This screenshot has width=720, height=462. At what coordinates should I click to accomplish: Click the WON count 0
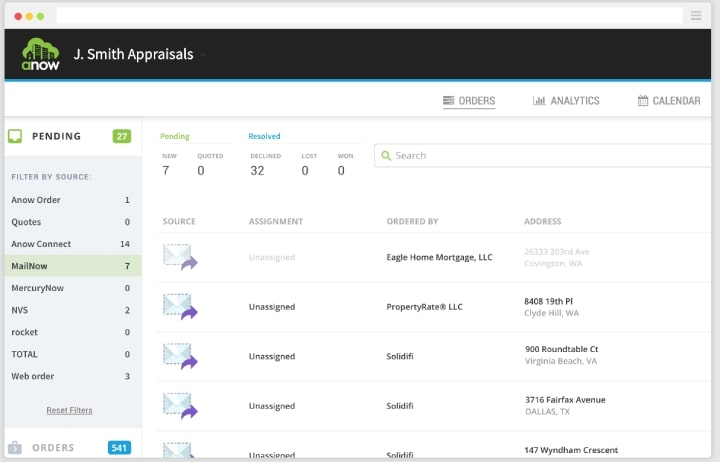pos(341,171)
